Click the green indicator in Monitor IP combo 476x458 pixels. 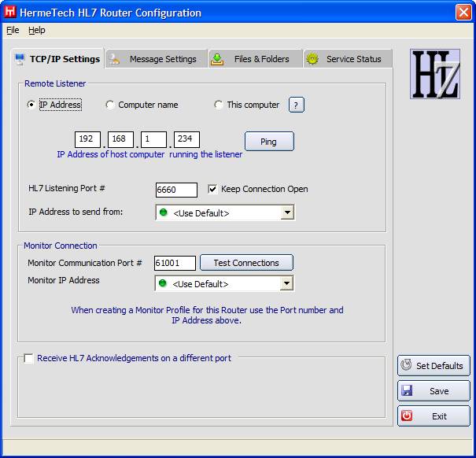click(x=163, y=283)
